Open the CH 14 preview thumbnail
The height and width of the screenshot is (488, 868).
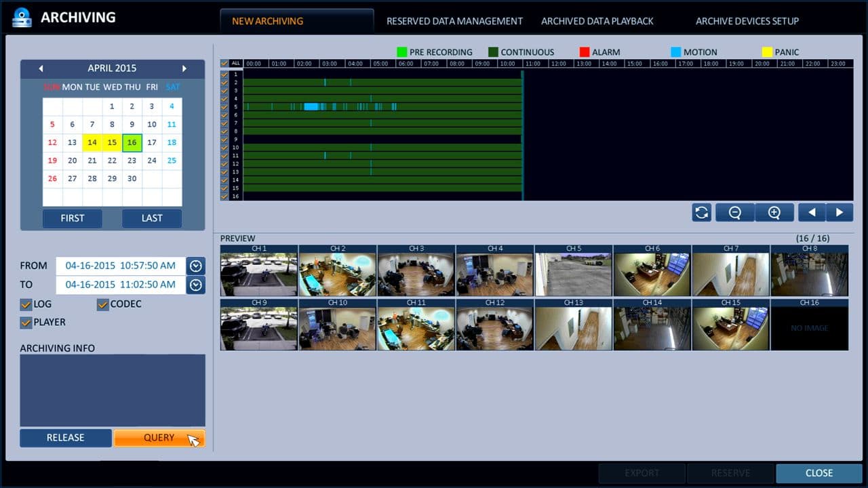pyautogui.click(x=652, y=325)
